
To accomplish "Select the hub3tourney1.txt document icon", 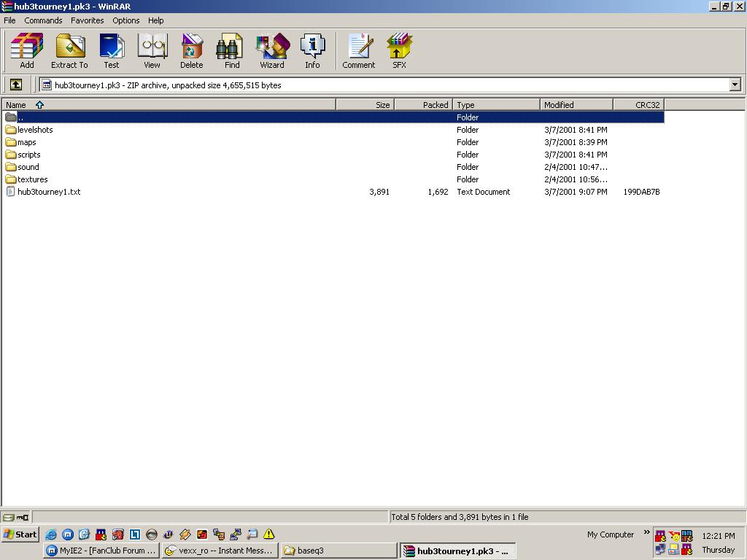I will pos(11,192).
